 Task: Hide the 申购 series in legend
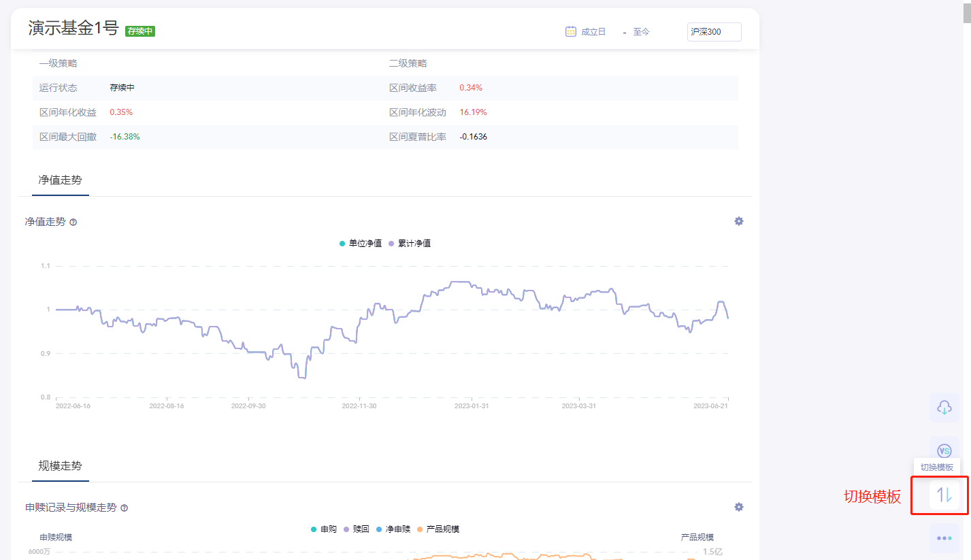323,529
